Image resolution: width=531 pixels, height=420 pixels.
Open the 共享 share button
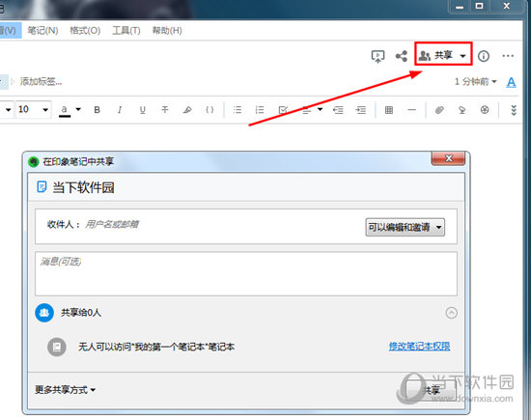pos(443,54)
